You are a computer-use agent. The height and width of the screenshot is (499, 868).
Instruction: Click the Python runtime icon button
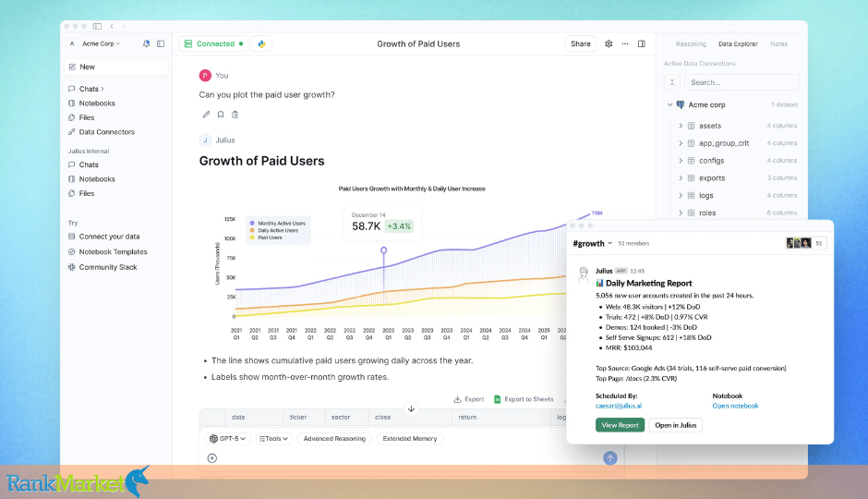[262, 43]
